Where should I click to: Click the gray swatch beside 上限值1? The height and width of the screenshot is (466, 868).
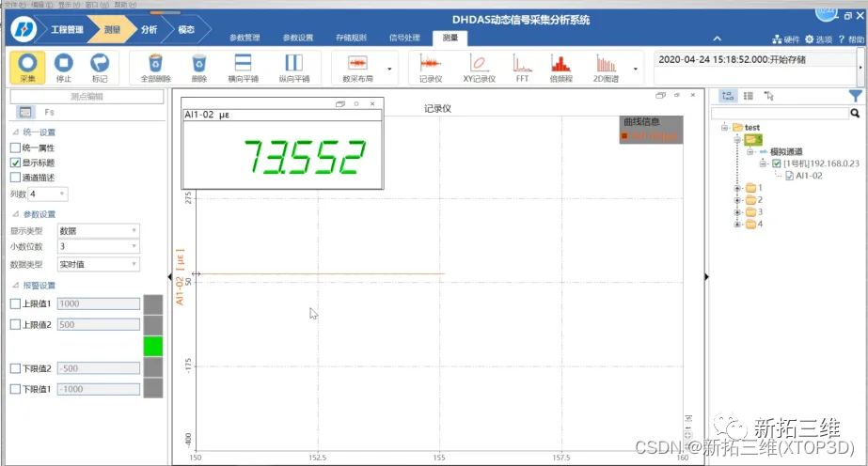coord(153,304)
